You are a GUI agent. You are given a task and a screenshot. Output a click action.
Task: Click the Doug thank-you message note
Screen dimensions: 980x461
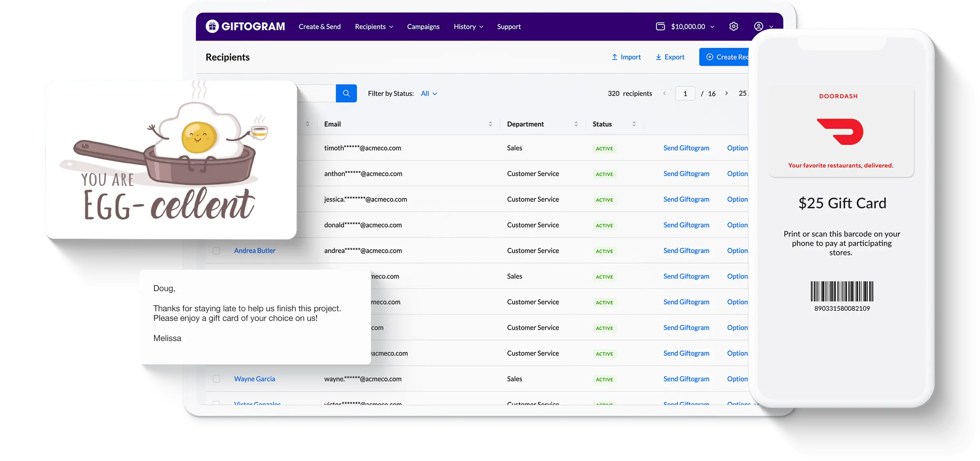(255, 317)
